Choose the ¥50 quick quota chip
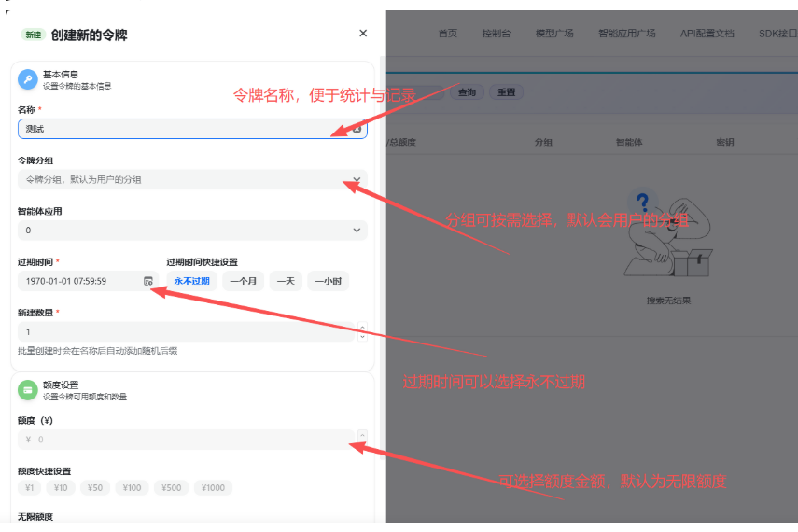The width and height of the screenshot is (798, 532). pyautogui.click(x=95, y=488)
